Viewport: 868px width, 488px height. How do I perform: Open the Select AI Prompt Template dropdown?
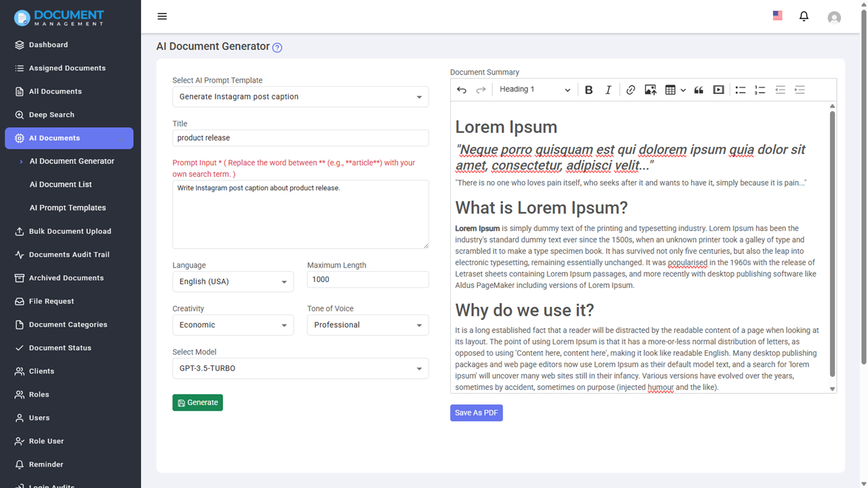[x=300, y=97]
